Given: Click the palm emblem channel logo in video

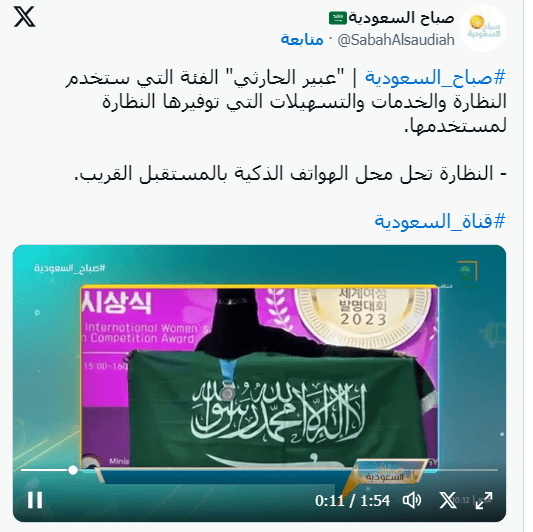Looking at the screenshot, I should (x=467, y=273).
